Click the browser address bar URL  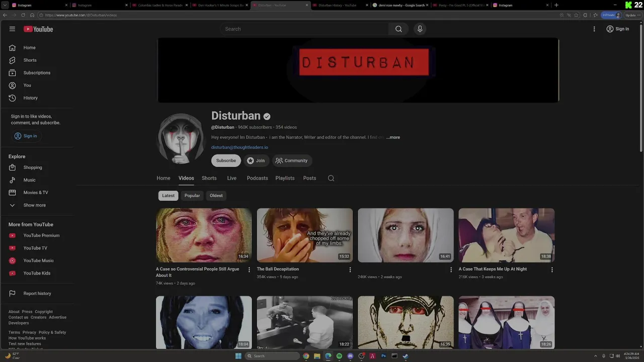click(x=80, y=15)
